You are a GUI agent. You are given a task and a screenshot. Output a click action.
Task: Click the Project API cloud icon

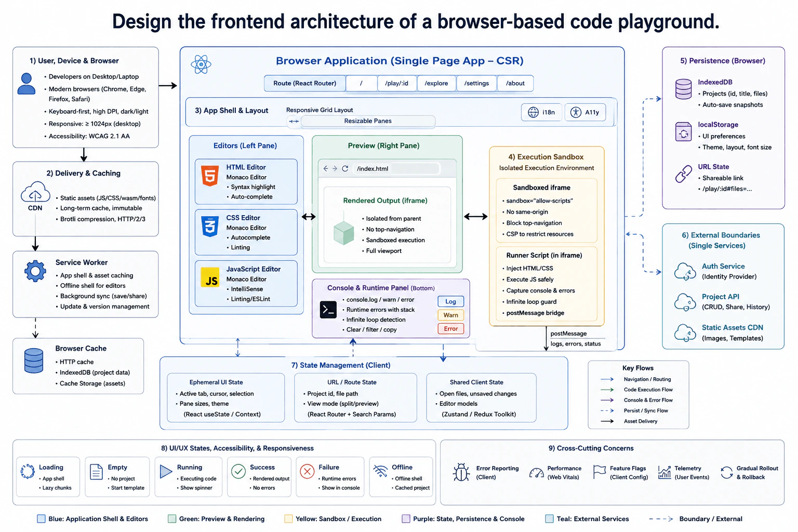pos(685,302)
